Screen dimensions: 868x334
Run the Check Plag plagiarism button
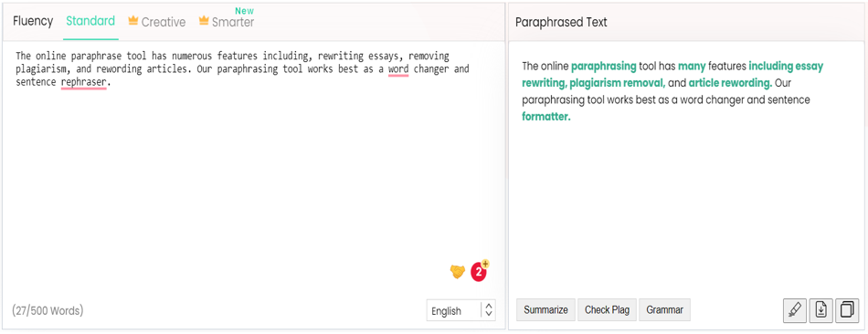(608, 310)
